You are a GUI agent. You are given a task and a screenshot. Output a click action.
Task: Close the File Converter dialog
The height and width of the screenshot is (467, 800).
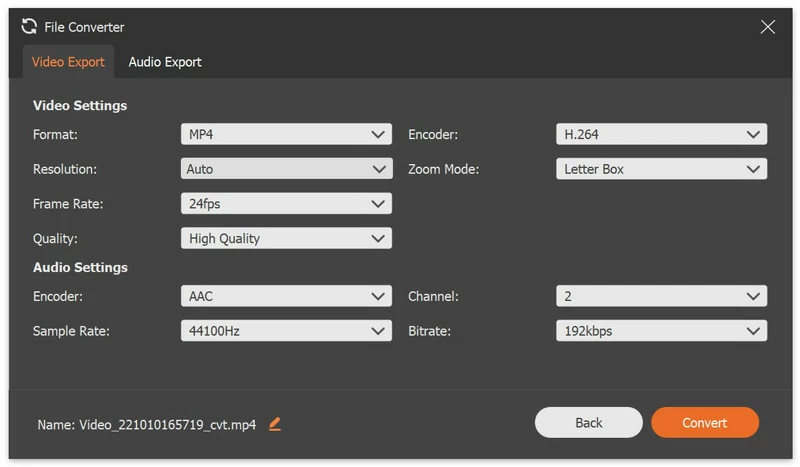767,27
